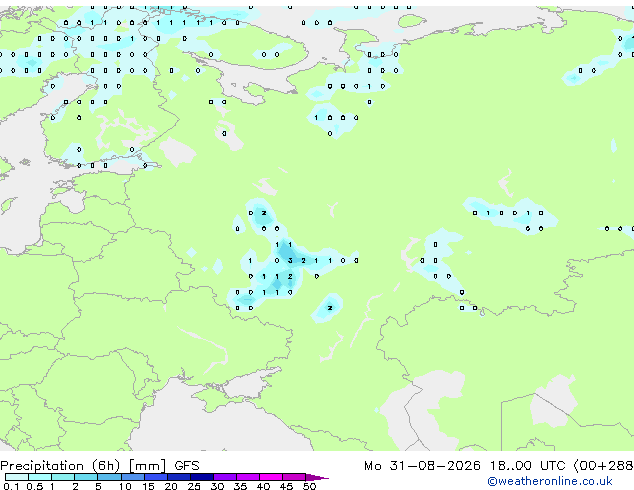Select the 40–45 mm magenta legend box

271,477
